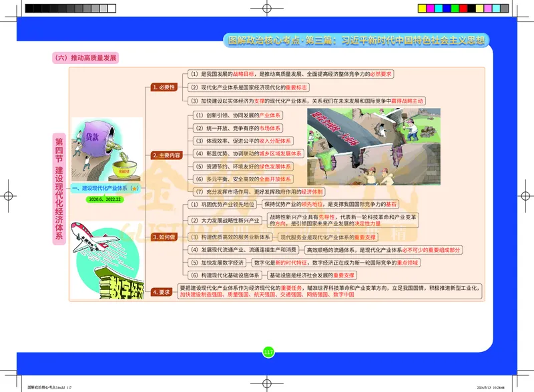Click the top center registration crosshair mark
The image size is (534, 392).
coord(267,9)
